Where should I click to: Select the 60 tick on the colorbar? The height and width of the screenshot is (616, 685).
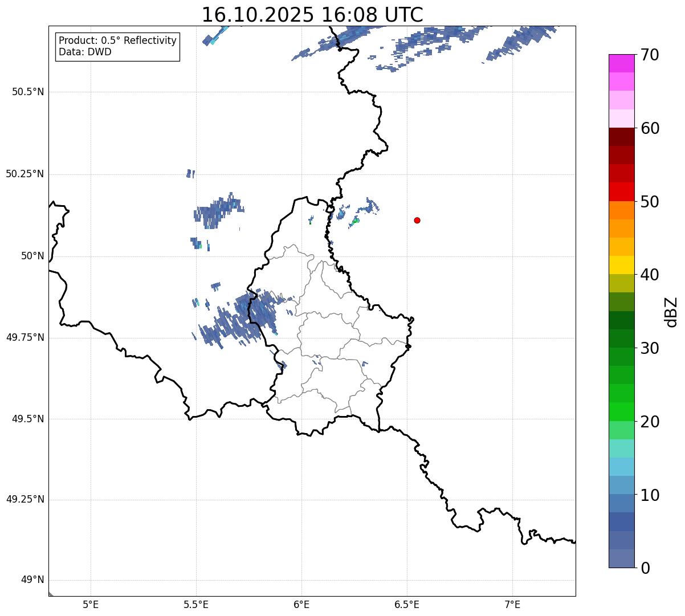[x=649, y=128]
